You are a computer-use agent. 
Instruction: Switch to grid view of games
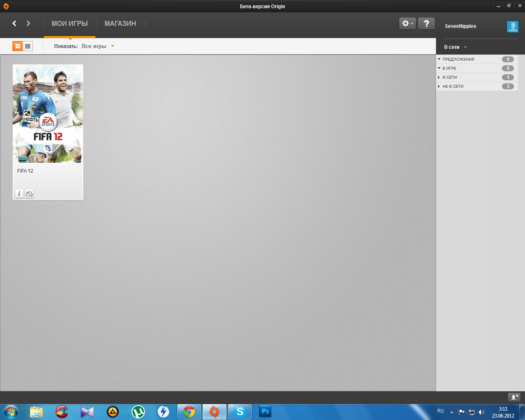18,46
